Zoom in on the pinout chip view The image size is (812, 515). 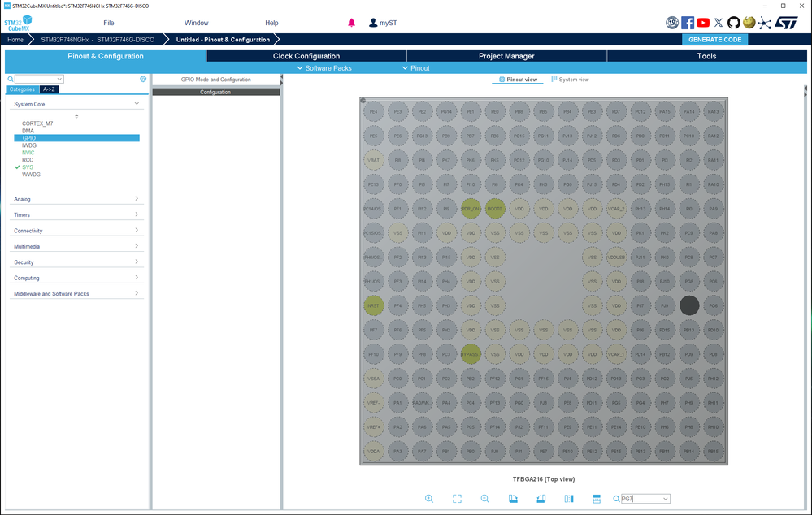pos(429,499)
